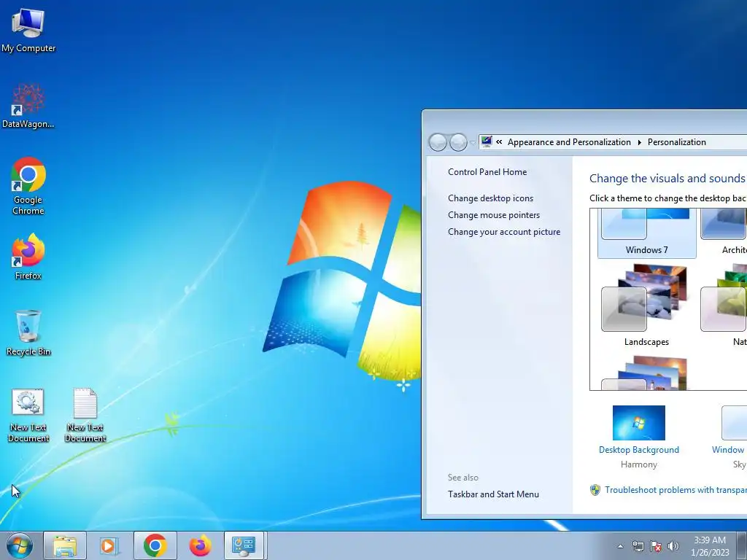Open Google Chrome from the taskbar

point(155,545)
